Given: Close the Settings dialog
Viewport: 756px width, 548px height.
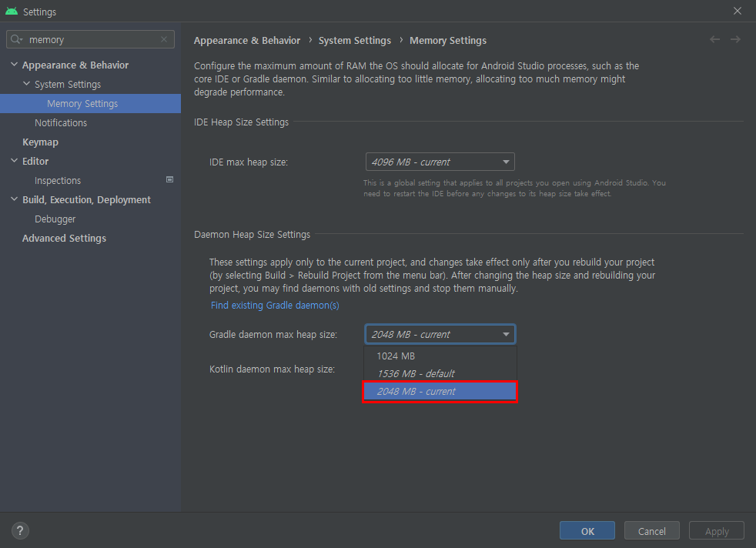Looking at the screenshot, I should [x=738, y=11].
